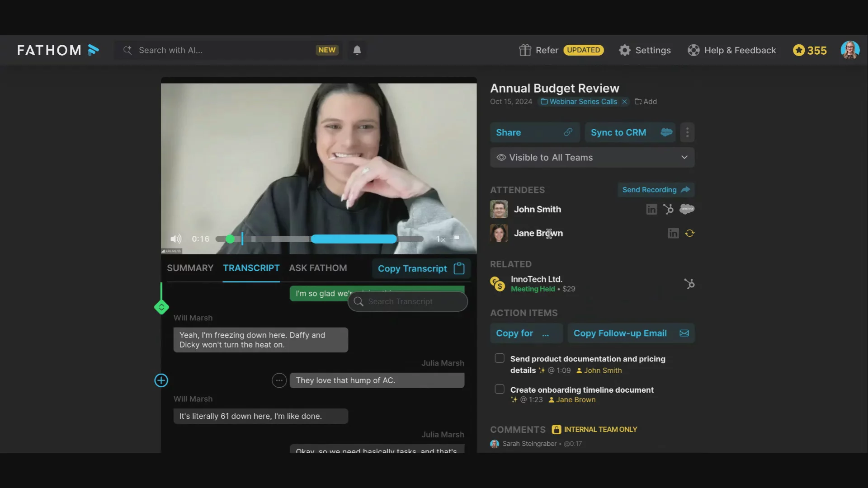868x488 pixels.
Task: Click Send Recording button
Action: point(656,190)
